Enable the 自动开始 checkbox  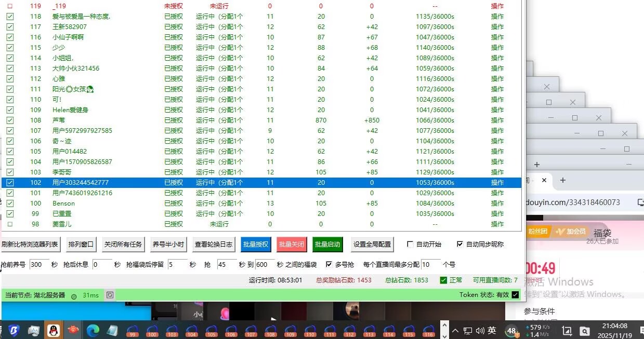click(x=410, y=244)
